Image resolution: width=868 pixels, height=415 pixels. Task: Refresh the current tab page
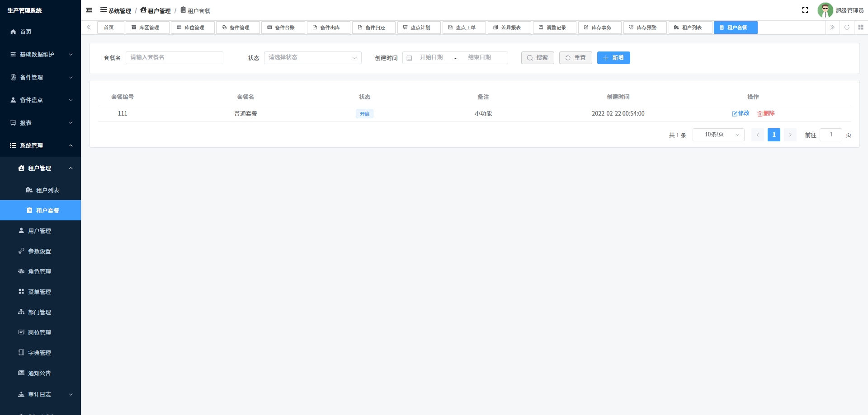click(x=847, y=27)
